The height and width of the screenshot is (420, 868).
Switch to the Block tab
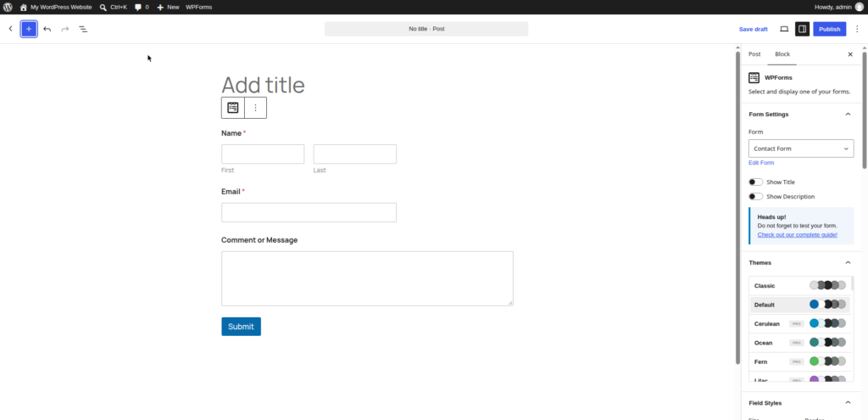pos(782,54)
